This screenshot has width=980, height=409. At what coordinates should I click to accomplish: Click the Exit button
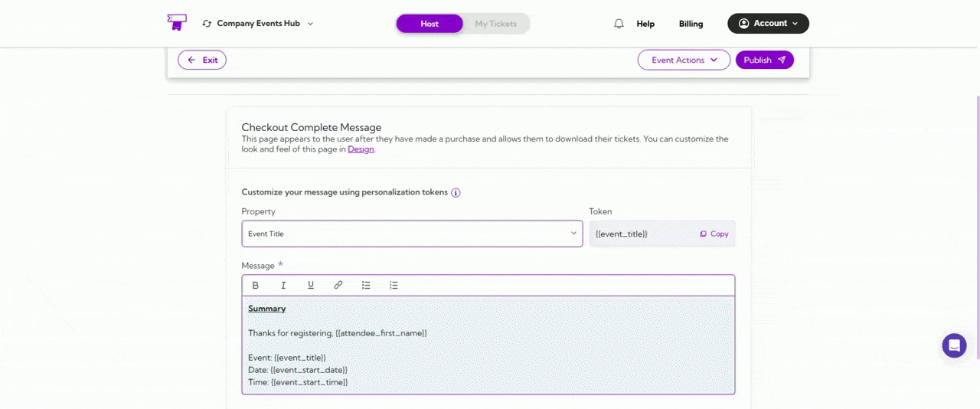pos(202,60)
